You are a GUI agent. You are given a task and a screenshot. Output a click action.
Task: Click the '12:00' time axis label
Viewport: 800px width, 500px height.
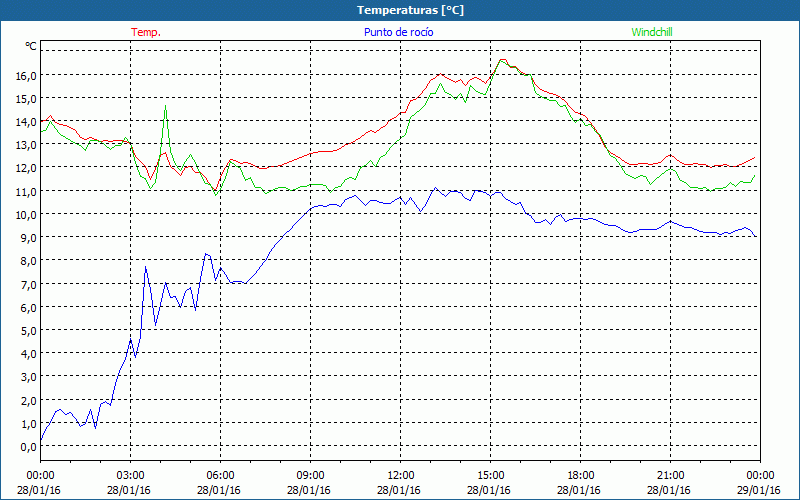coord(401,476)
